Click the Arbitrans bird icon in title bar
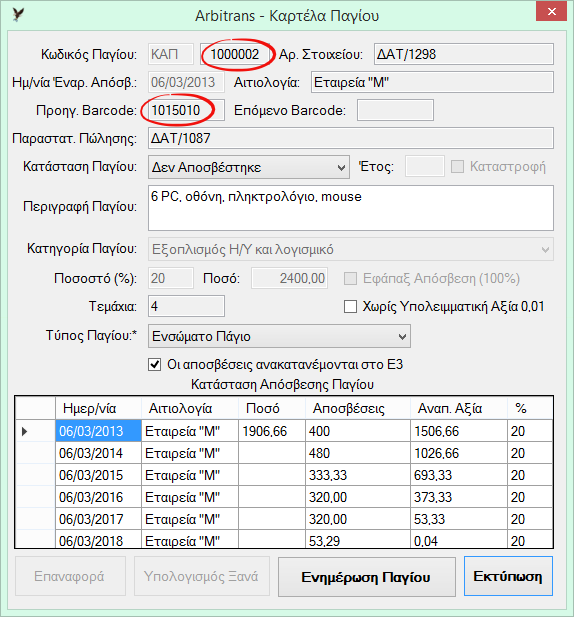 click(x=18, y=15)
